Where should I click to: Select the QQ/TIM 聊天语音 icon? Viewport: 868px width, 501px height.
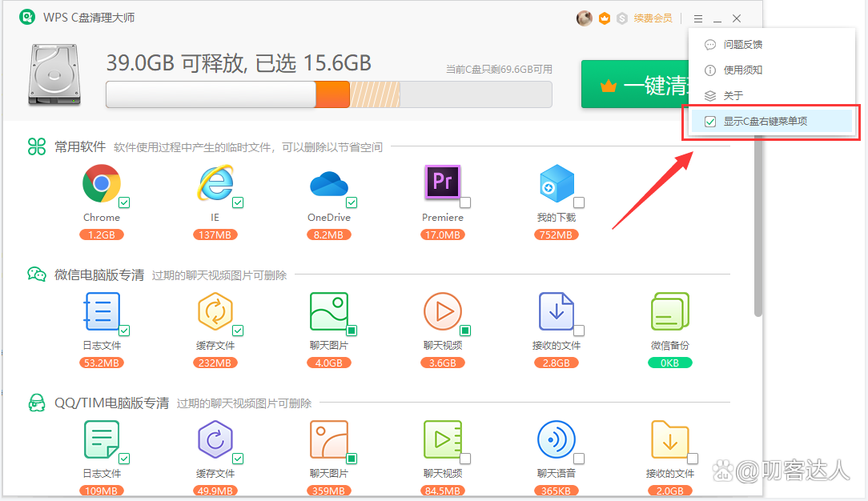pos(557,439)
